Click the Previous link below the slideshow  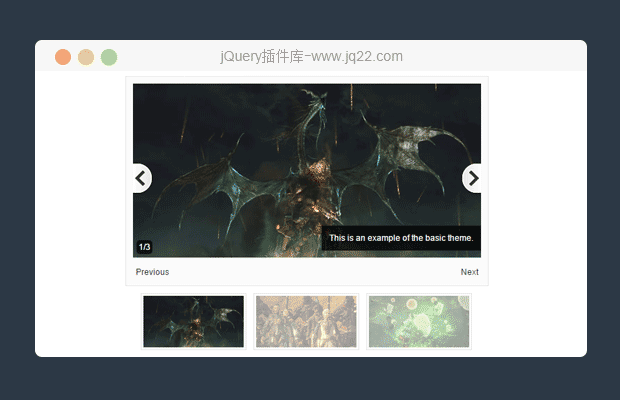click(152, 272)
